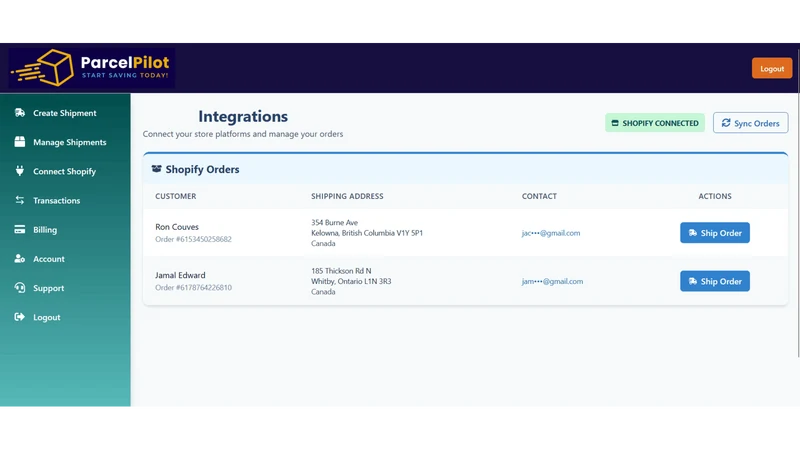Click the Shopify Orders box icon
800x450 pixels.
[157, 169]
